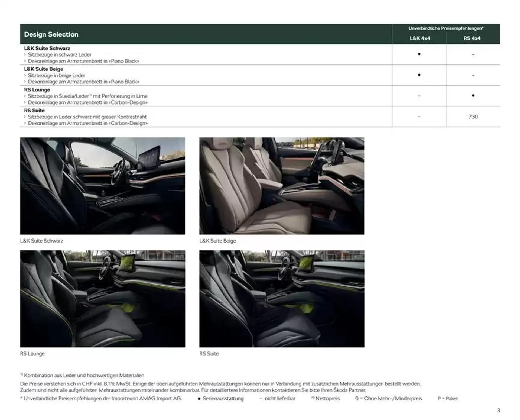Screen dimensions: 520x420
Task: Click the RS Lounge photo caption
Action: pyautogui.click(x=32, y=354)
